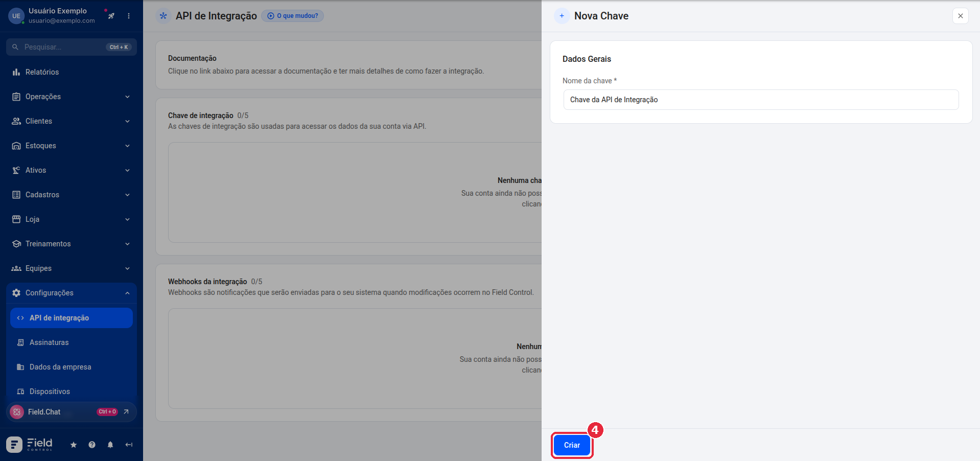Click usuario@exemplo.com email text
The width and height of the screenshot is (980, 461).
coord(62,21)
